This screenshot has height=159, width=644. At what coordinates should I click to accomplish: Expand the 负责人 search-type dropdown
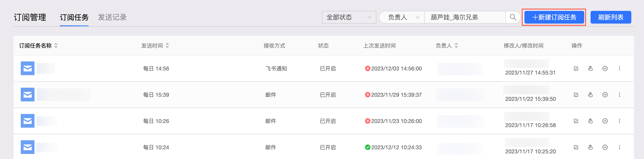[403, 17]
